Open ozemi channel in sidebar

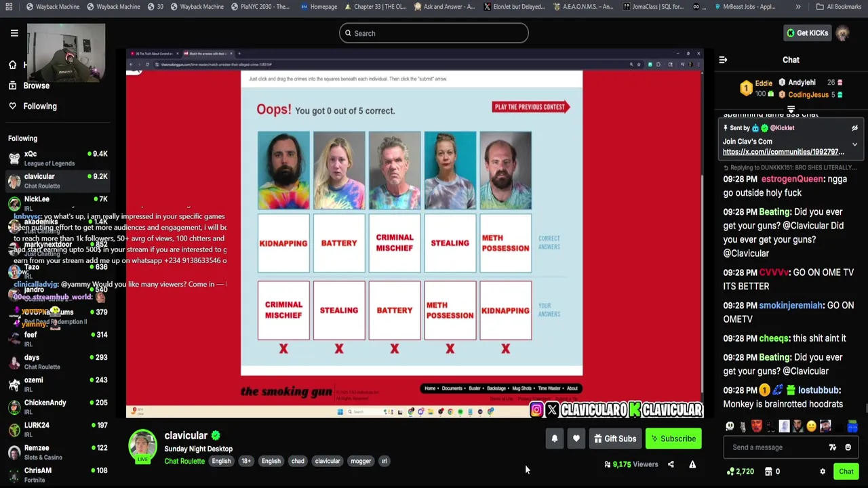point(57,384)
